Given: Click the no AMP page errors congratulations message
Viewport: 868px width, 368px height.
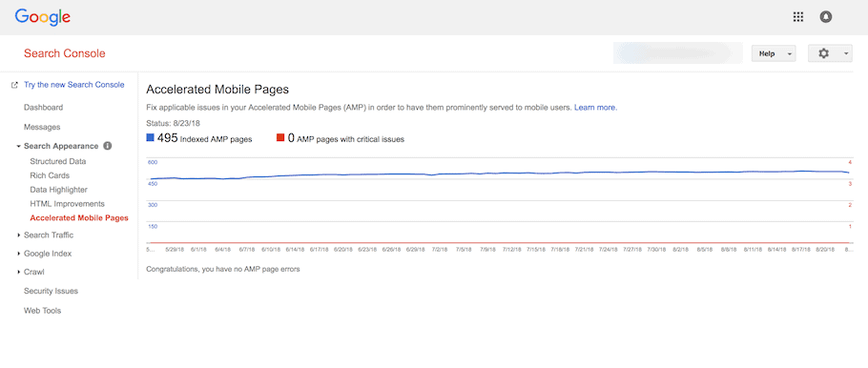Looking at the screenshot, I should (x=222, y=270).
